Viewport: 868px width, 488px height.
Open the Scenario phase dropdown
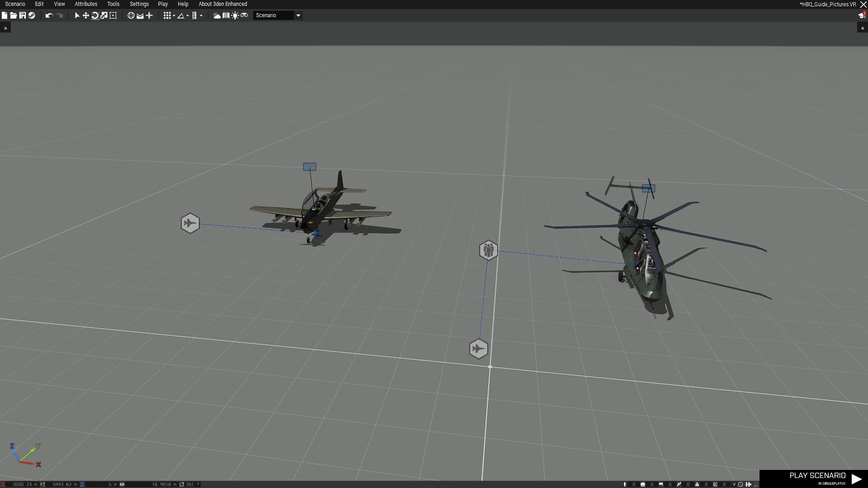point(278,15)
